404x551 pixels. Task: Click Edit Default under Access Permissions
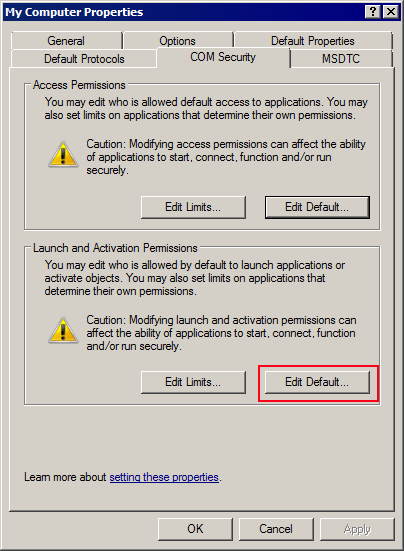(317, 207)
